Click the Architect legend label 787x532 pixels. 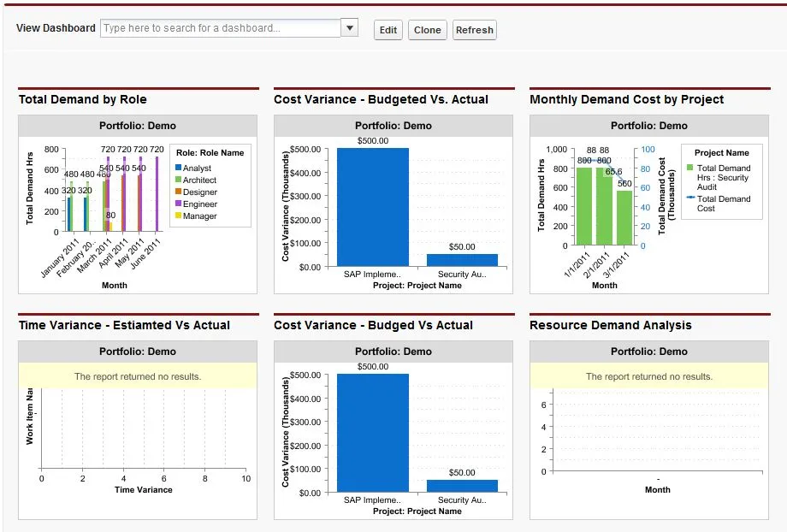point(199,180)
